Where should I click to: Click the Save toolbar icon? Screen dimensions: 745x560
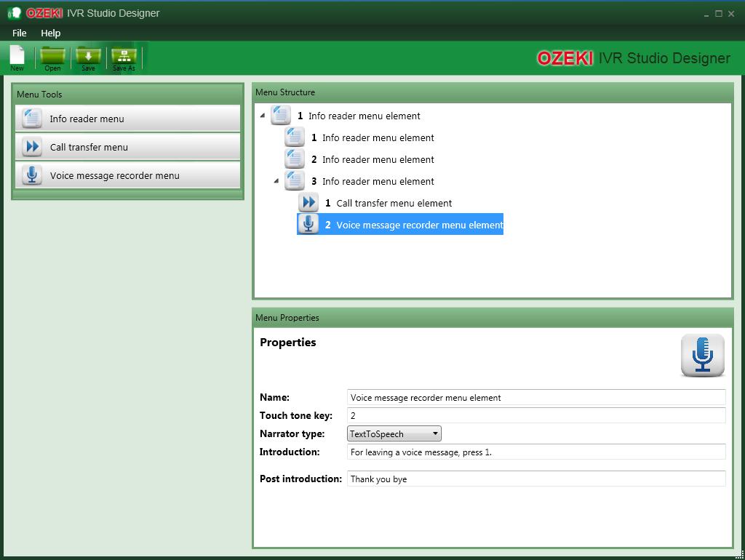(88, 58)
